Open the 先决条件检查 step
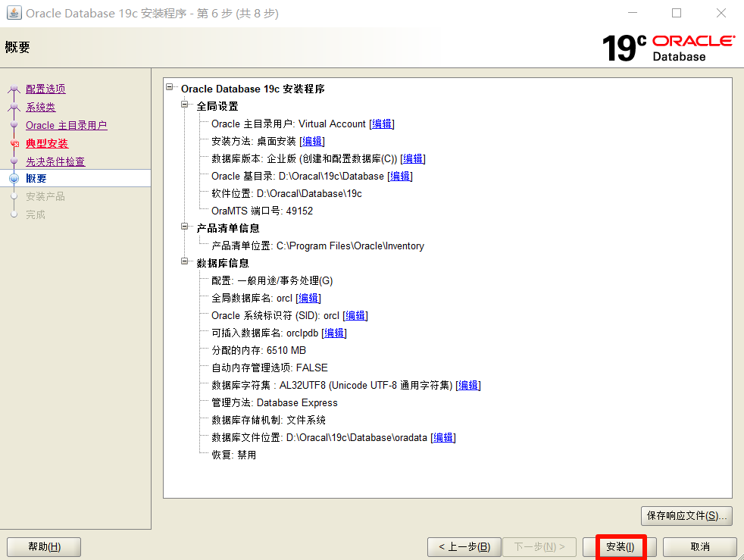 (55, 161)
